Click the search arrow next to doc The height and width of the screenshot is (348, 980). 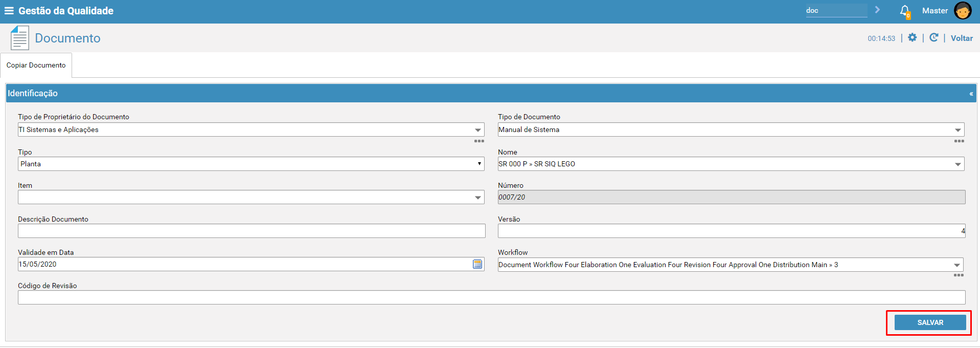(x=877, y=10)
